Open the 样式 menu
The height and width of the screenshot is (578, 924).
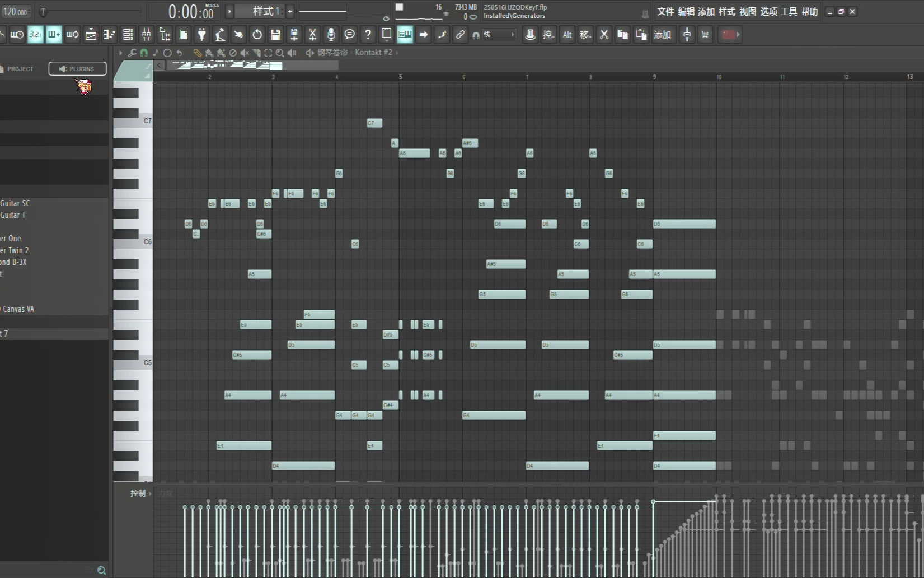coord(726,12)
